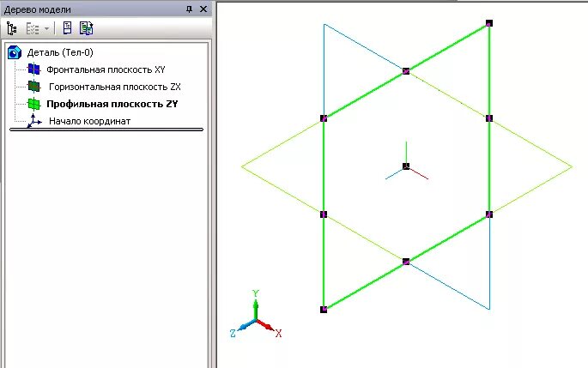Click the upper control point on left vertical edge

click(324, 118)
